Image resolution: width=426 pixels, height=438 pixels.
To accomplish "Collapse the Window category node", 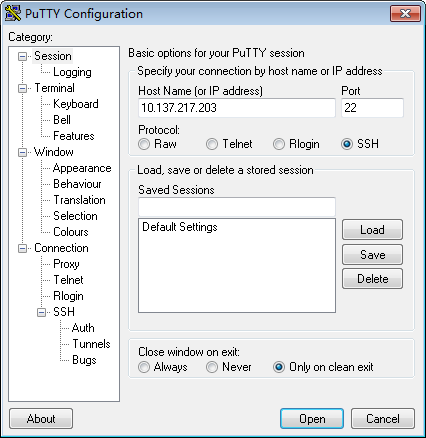I will point(22,152).
